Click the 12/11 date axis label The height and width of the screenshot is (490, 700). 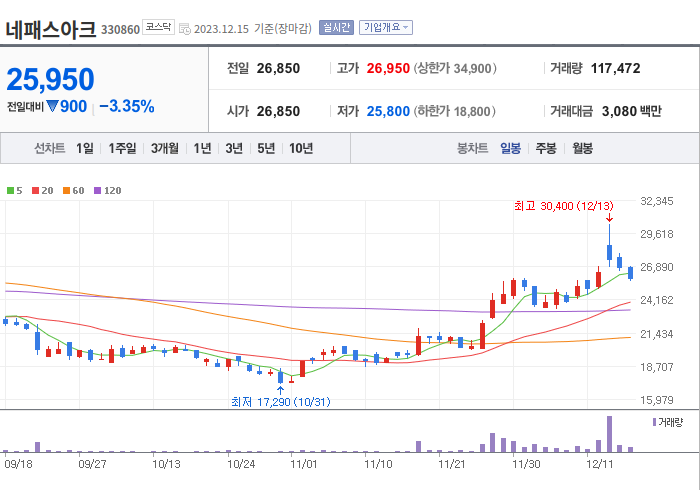(600, 464)
